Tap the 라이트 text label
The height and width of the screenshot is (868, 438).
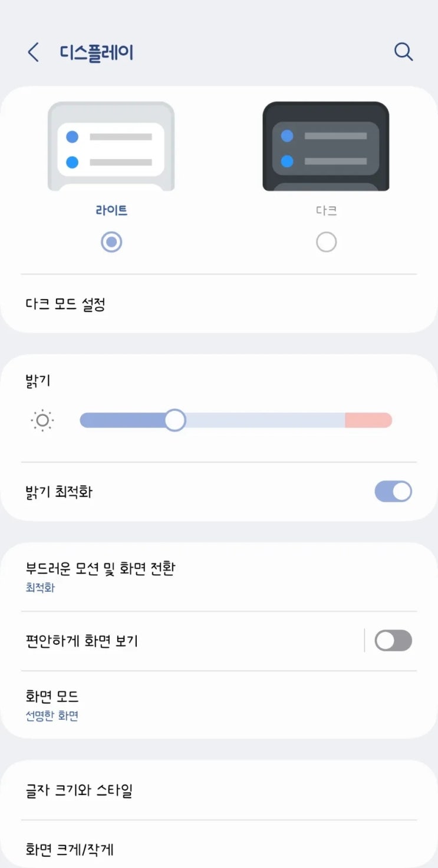[x=111, y=210]
